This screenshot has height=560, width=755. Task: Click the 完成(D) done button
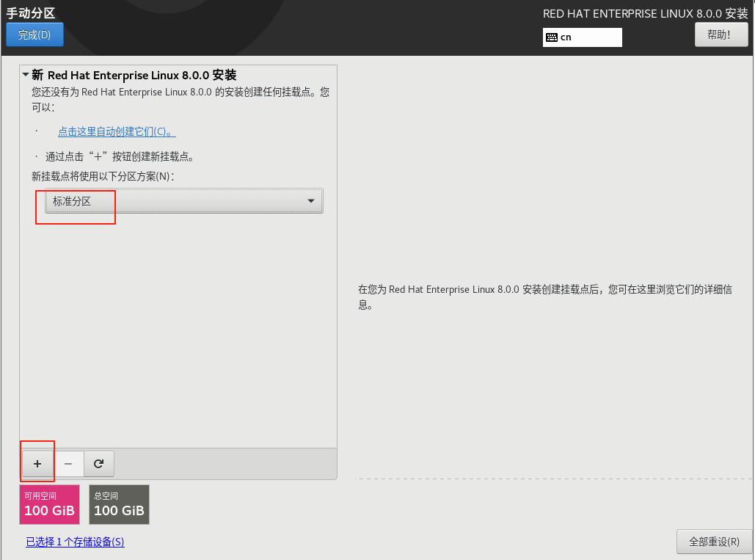pos(34,34)
